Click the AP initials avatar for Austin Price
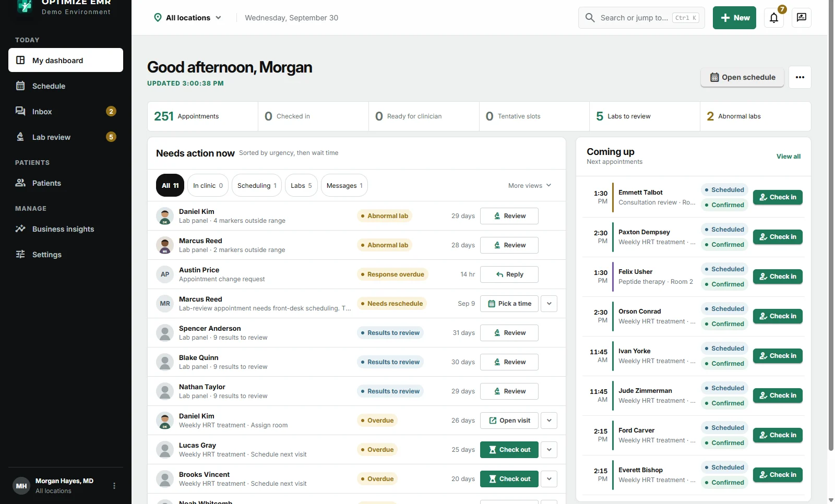 [165, 274]
